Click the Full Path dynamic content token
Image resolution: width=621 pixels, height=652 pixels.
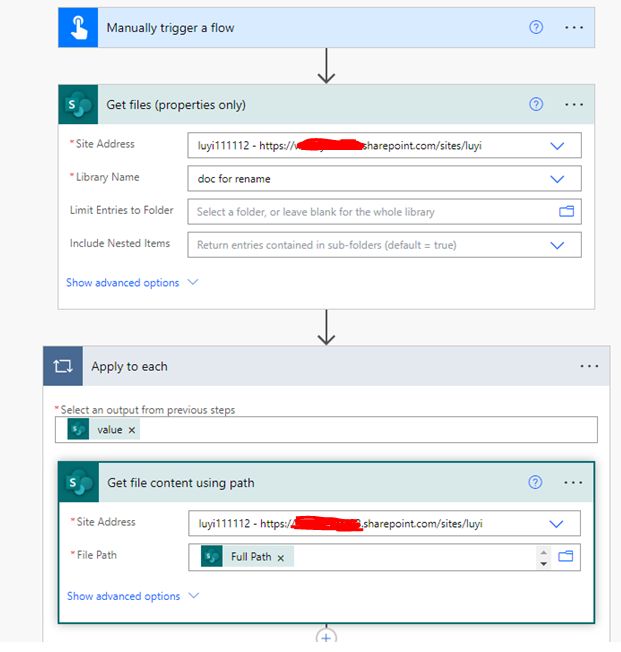(247, 556)
